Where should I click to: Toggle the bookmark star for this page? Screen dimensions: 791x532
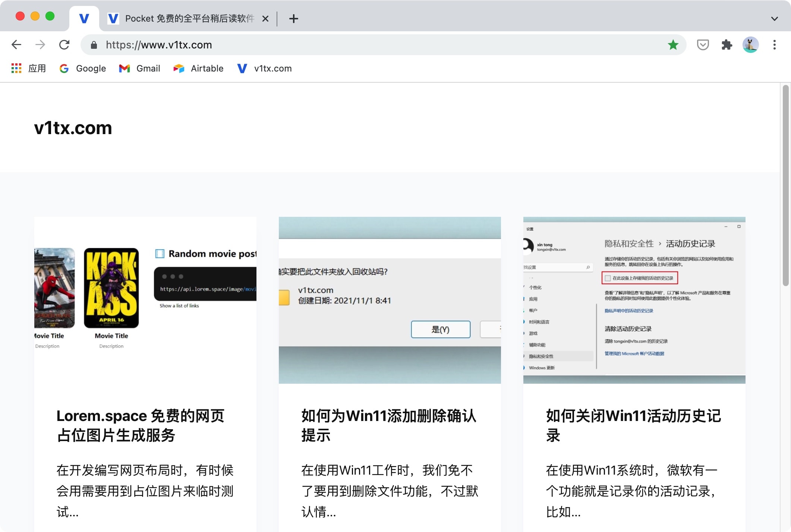pyautogui.click(x=673, y=45)
